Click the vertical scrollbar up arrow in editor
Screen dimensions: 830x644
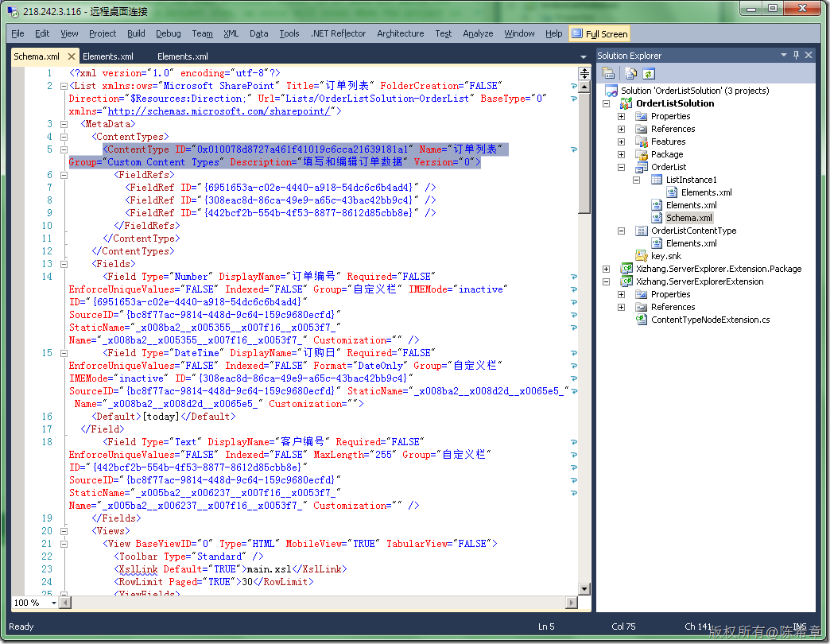[584, 86]
